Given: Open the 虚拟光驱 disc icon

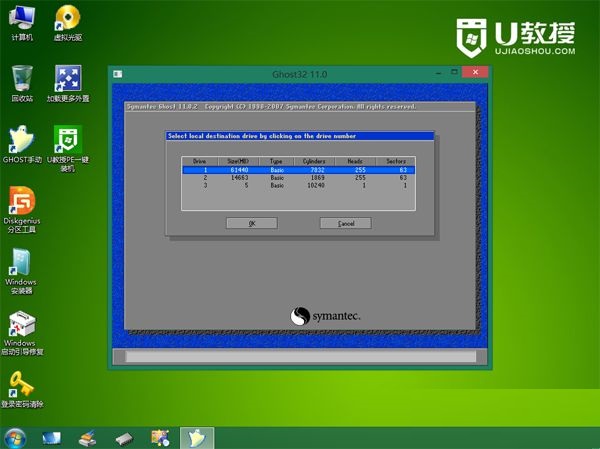Looking at the screenshot, I should [67, 19].
